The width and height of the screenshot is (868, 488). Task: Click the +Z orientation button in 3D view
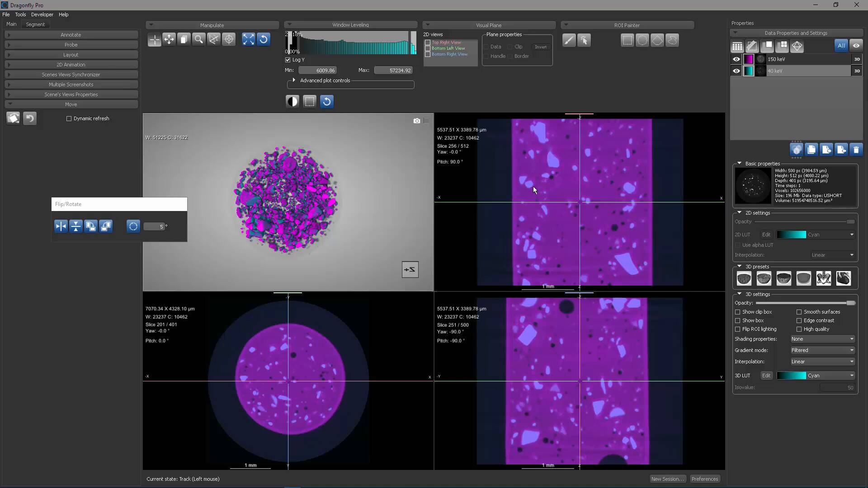tap(410, 270)
